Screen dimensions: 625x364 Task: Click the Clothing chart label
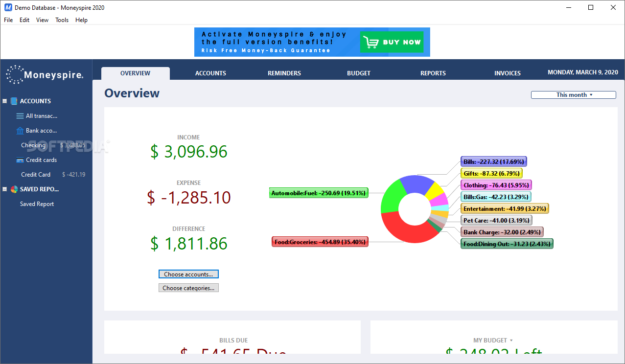click(x=496, y=185)
